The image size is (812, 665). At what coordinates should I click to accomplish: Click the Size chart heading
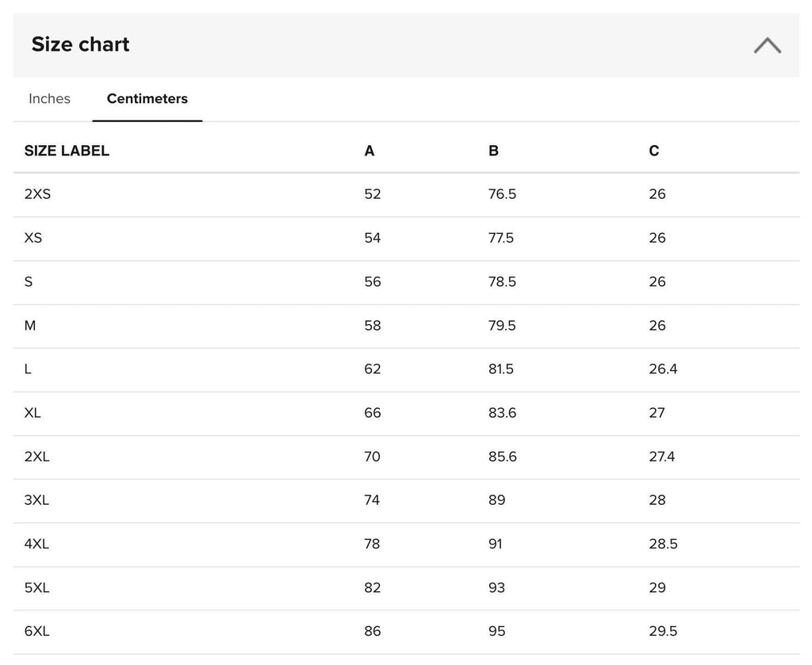coord(80,44)
